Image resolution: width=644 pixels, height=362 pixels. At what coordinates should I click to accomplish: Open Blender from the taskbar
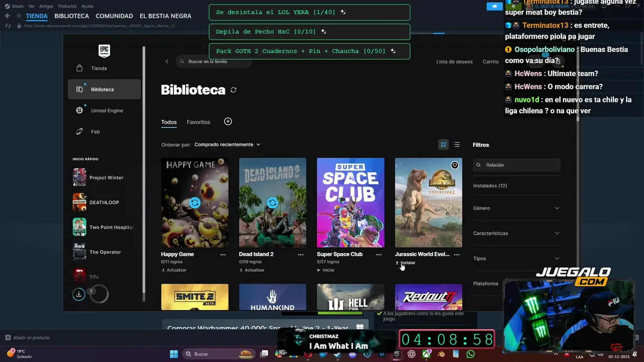(x=441, y=354)
